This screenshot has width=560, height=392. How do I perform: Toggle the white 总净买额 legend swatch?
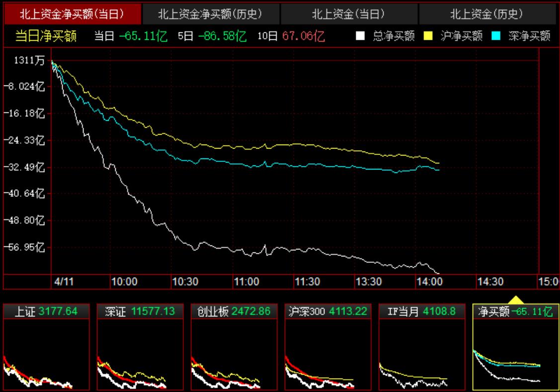tap(361, 36)
